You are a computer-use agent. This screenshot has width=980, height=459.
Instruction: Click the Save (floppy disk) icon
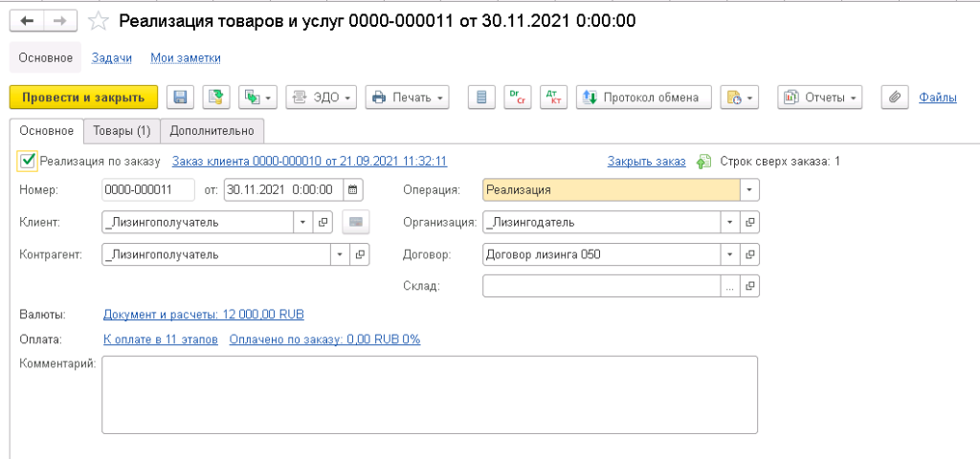tap(180, 97)
